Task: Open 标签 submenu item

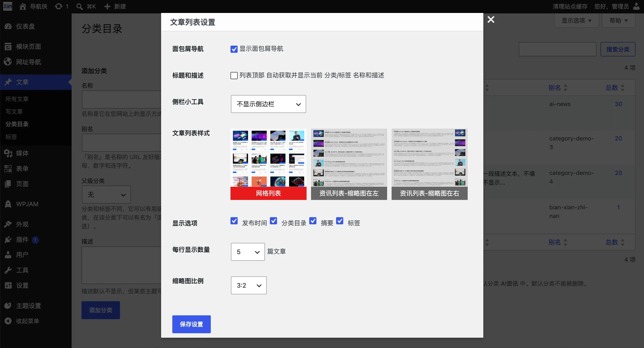Action: pyautogui.click(x=11, y=137)
